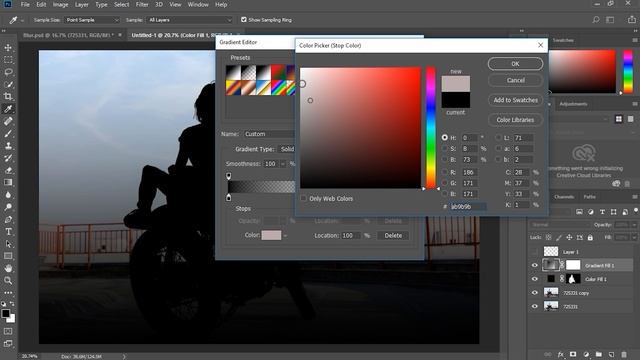Open the File menu

pyautogui.click(x=25, y=4)
